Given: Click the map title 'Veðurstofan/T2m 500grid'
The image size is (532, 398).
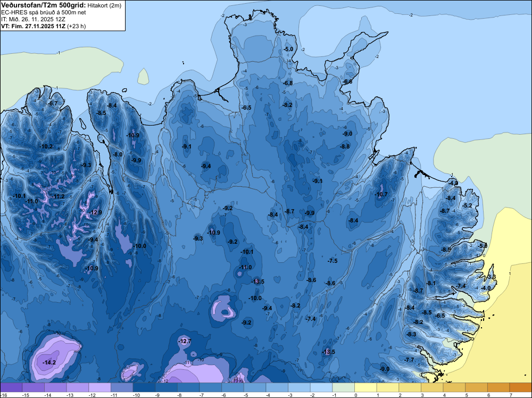Looking at the screenshot, I should coord(43,5).
